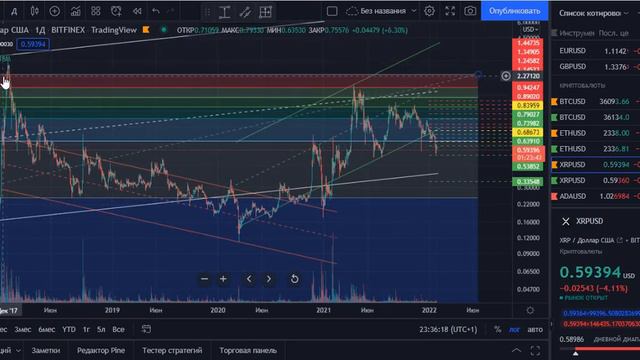Open the Редактор Pine tab

click(101, 350)
